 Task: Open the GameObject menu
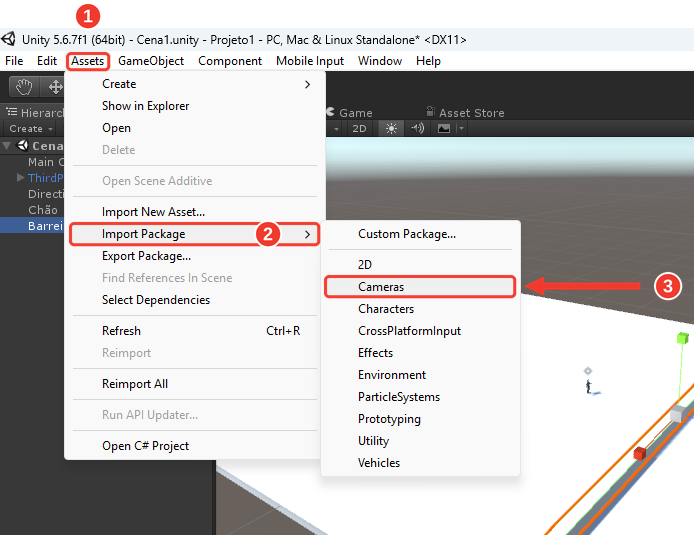pos(151,61)
